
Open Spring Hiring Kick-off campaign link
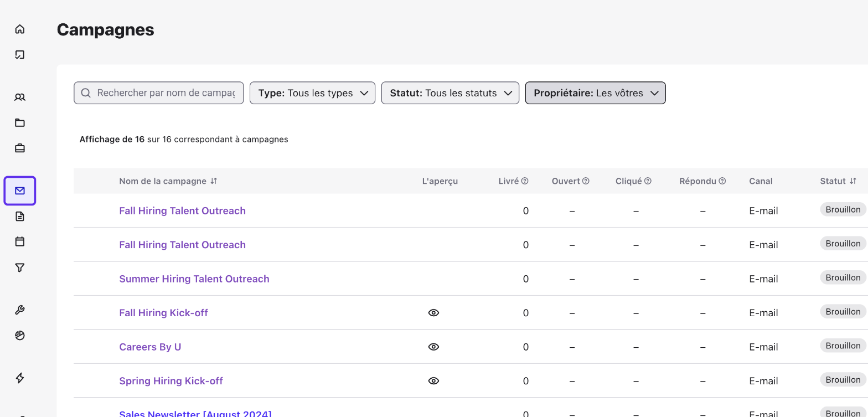tap(171, 381)
